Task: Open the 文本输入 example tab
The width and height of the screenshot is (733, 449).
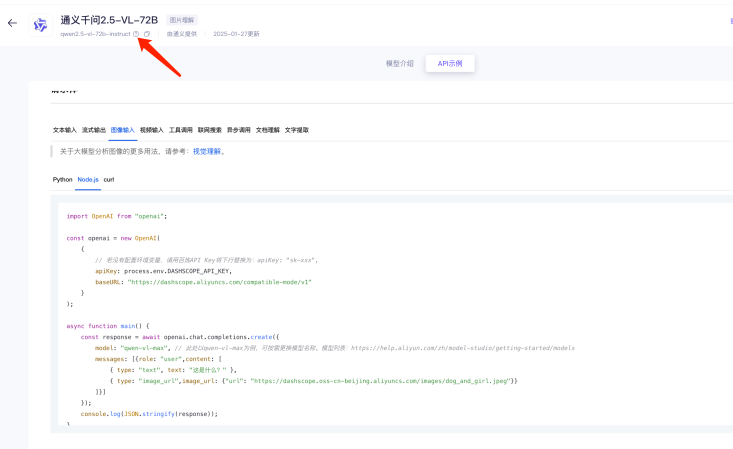Action: tap(65, 130)
